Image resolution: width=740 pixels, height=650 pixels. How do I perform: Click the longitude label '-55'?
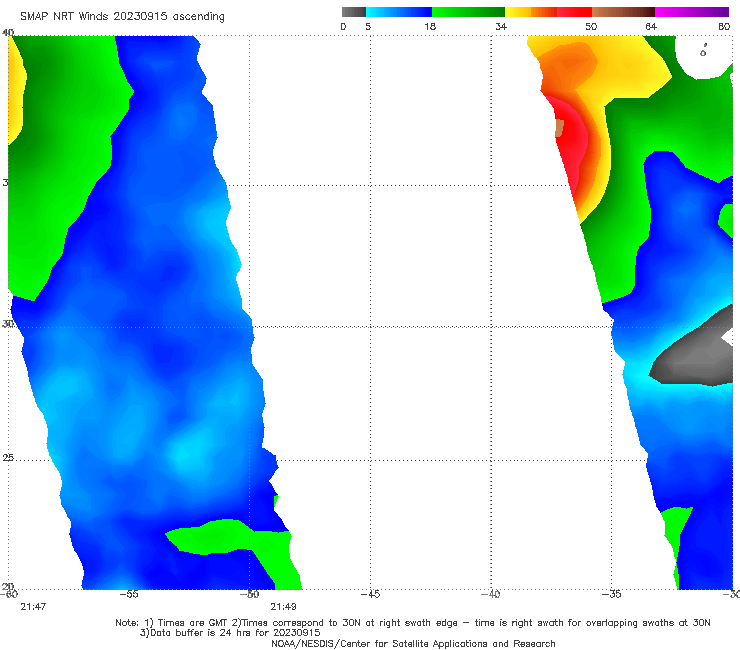click(129, 594)
